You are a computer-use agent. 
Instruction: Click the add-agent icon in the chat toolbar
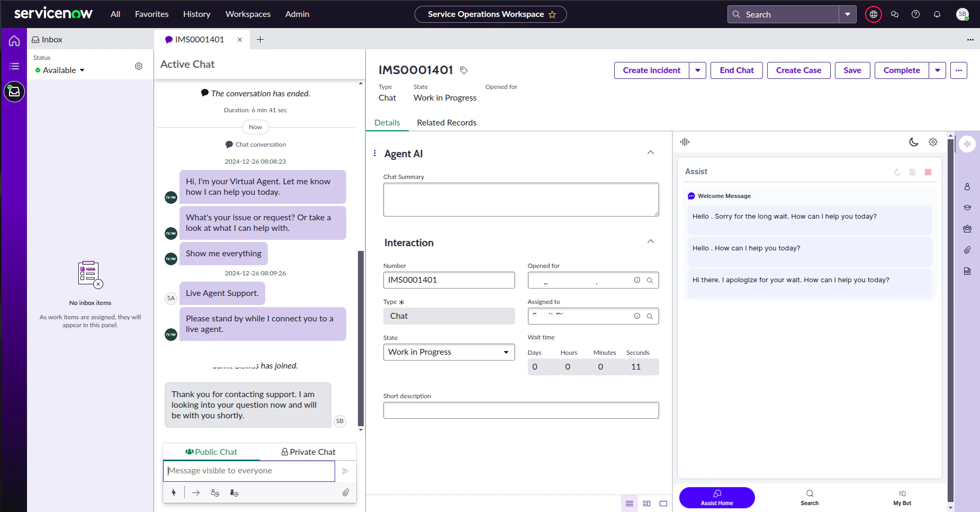(215, 492)
